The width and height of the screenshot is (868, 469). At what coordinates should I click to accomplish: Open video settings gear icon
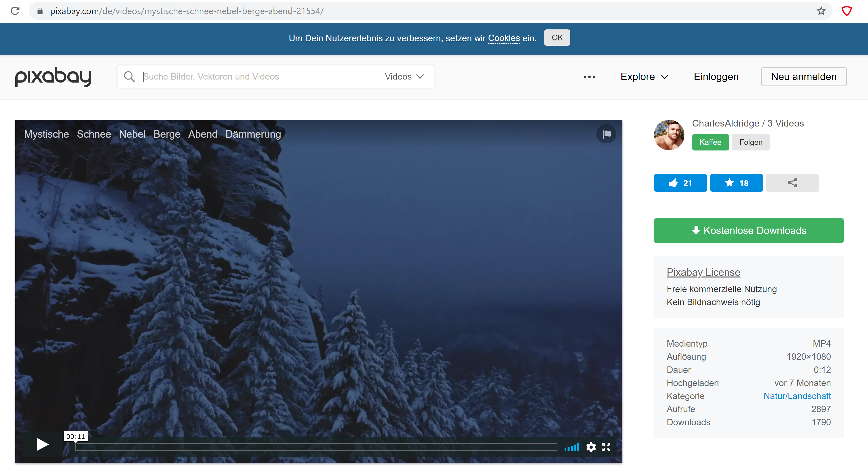tap(591, 447)
